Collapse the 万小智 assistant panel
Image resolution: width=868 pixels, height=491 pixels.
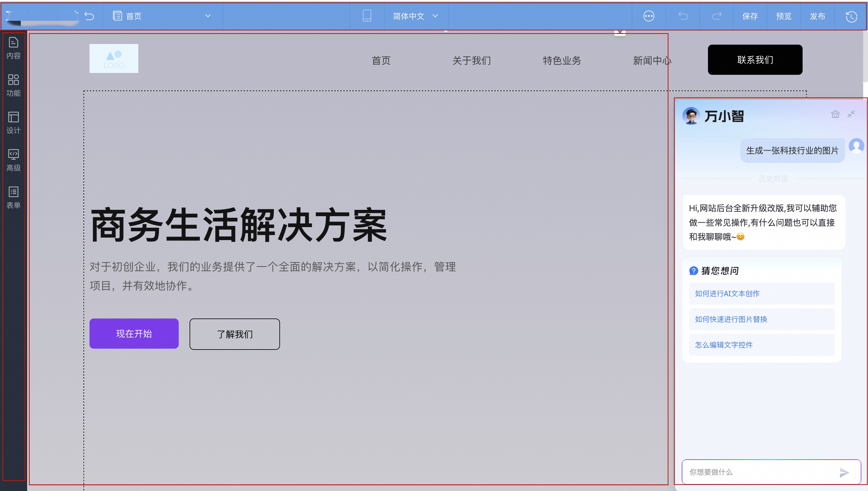coord(851,114)
